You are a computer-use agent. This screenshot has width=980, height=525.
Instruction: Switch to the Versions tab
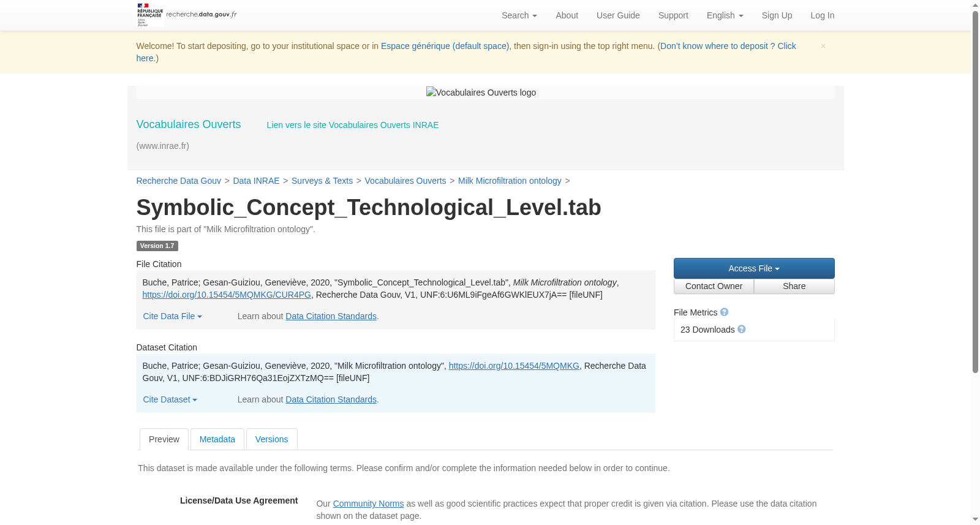tap(271, 439)
